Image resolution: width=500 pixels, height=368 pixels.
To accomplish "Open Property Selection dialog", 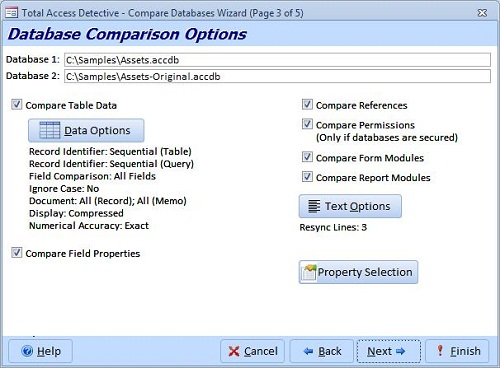I will [x=358, y=272].
